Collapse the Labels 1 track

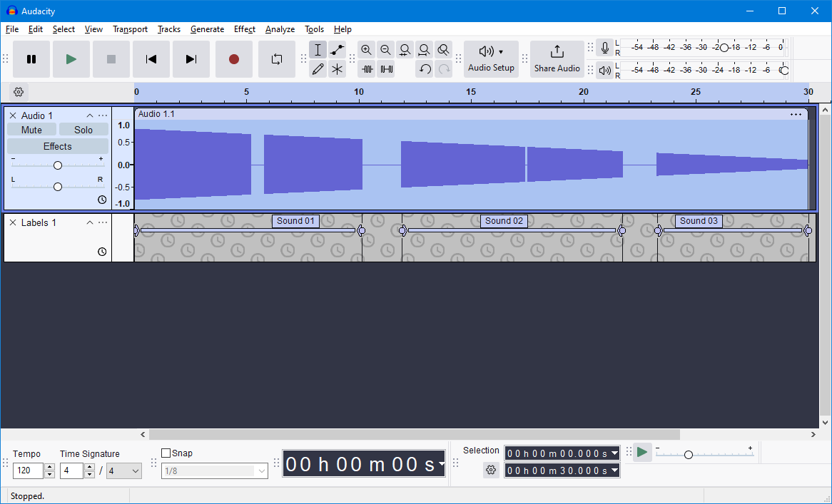coord(90,222)
